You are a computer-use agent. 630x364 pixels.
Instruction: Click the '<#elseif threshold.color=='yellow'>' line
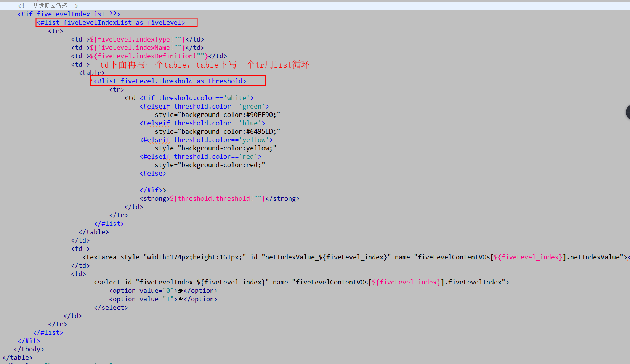pos(206,140)
